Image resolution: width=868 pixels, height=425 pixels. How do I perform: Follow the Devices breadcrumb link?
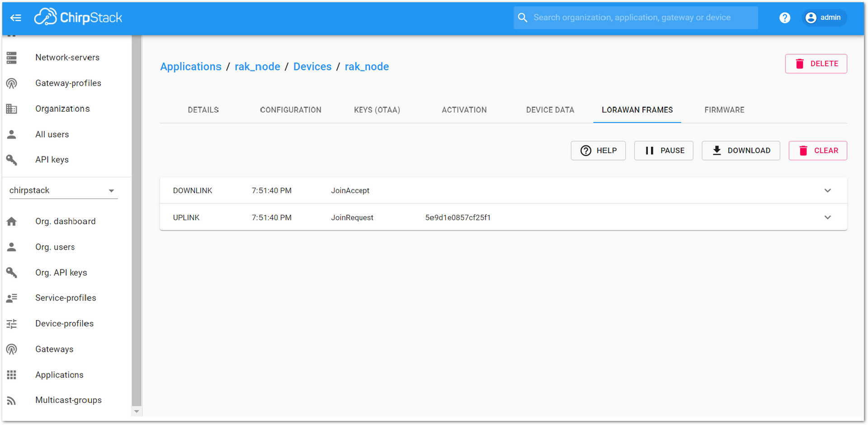click(x=312, y=66)
